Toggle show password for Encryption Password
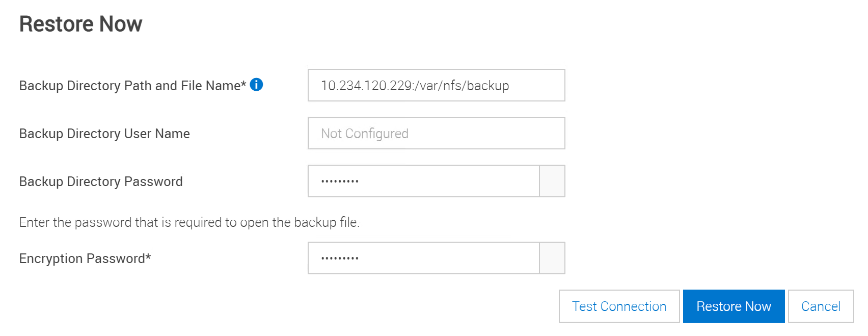The width and height of the screenshot is (868, 336). [552, 258]
